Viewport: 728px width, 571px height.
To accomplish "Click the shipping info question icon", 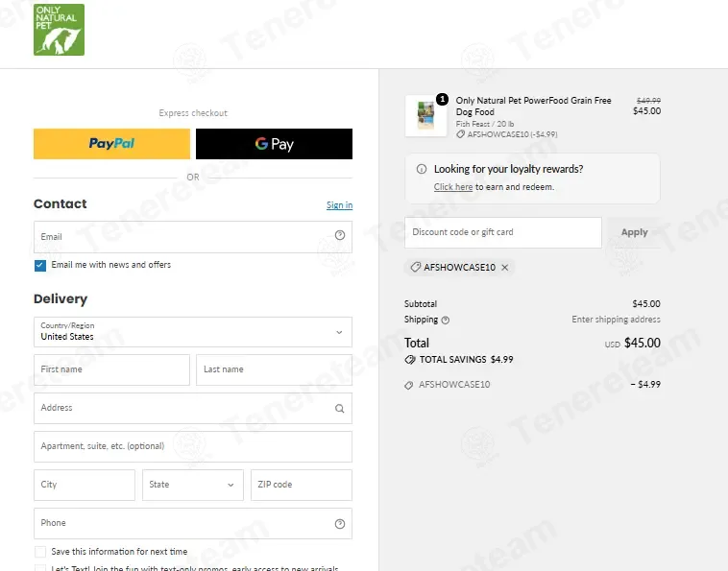I will click(446, 321).
